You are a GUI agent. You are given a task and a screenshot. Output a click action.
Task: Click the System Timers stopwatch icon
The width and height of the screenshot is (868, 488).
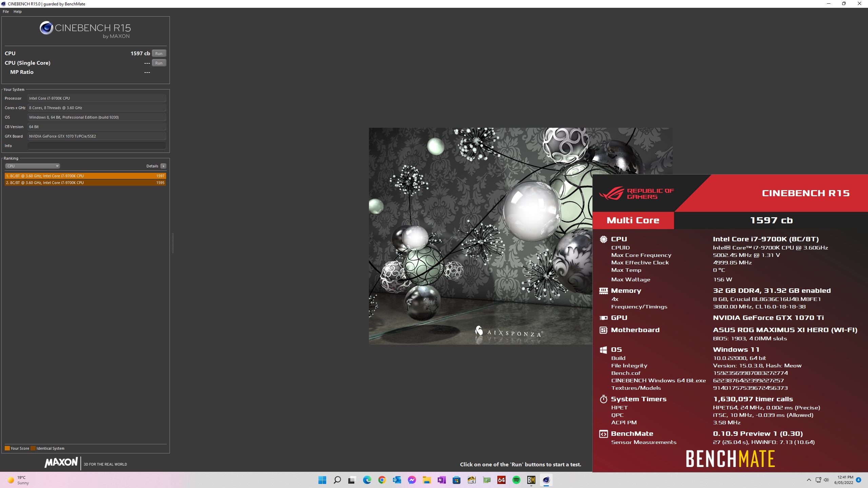pyautogui.click(x=604, y=399)
